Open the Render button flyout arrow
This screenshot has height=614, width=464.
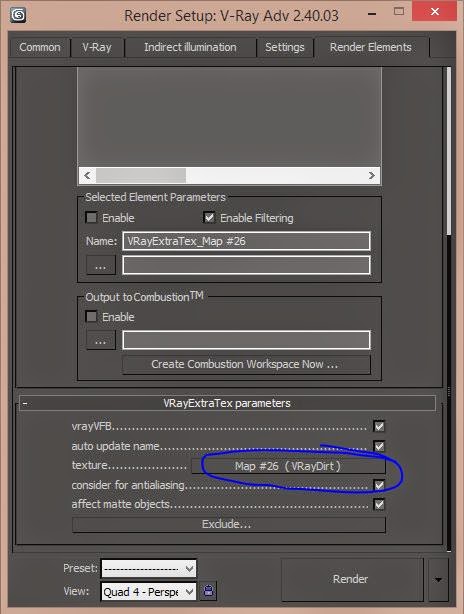click(438, 580)
